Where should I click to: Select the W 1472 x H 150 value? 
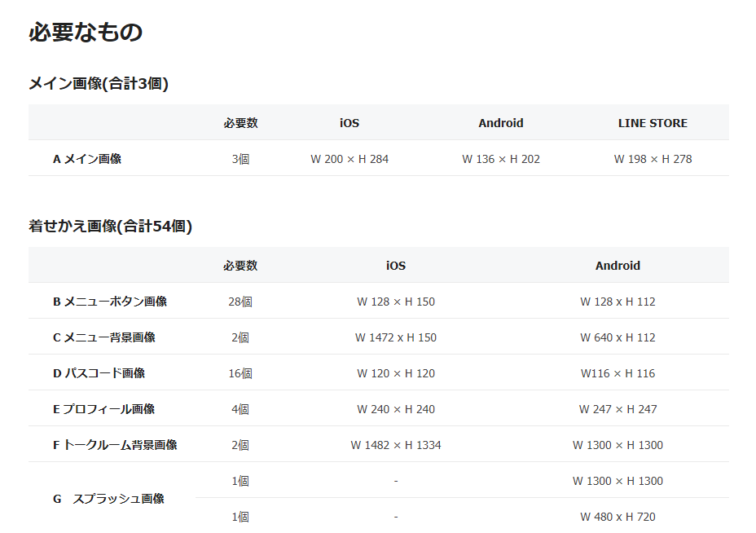(396, 337)
